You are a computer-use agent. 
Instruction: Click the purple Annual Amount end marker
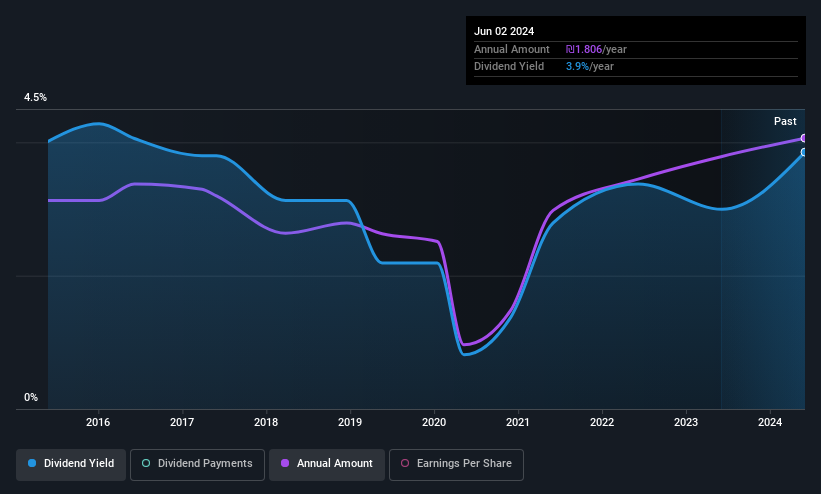(804, 138)
